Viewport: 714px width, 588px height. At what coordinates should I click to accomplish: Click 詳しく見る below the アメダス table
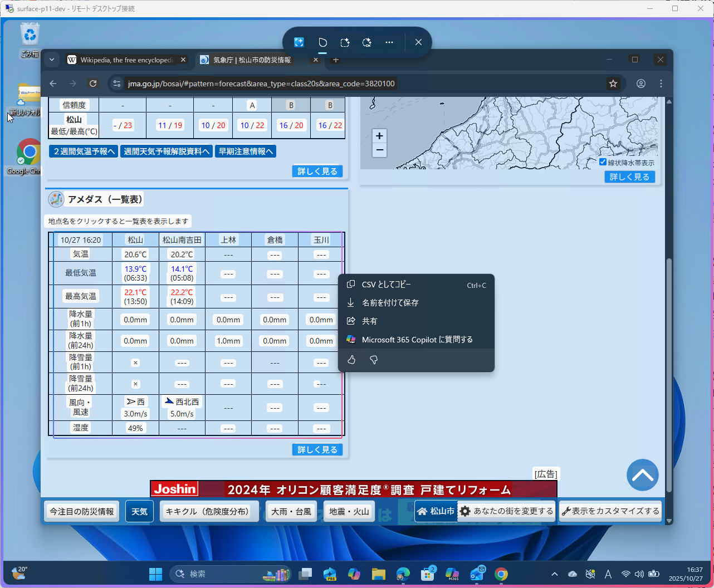[317, 449]
